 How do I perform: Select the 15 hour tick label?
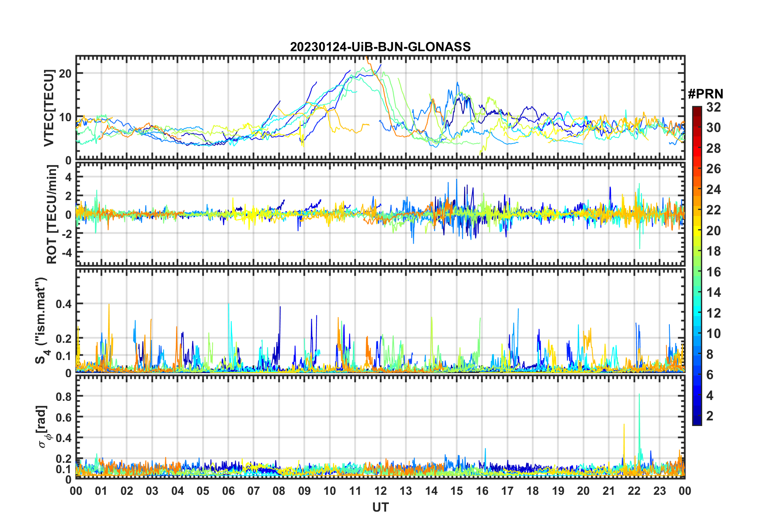coord(457,491)
